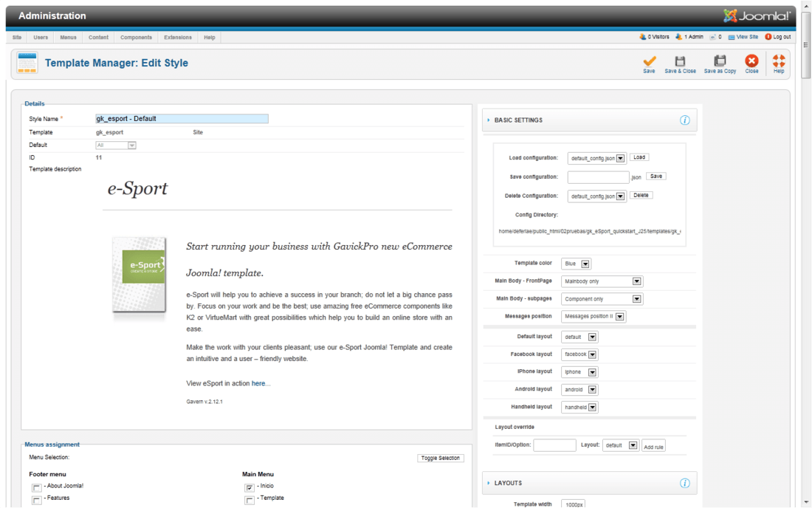Click the red Close icon
Image resolution: width=812 pixels, height=508 pixels.
(x=751, y=61)
